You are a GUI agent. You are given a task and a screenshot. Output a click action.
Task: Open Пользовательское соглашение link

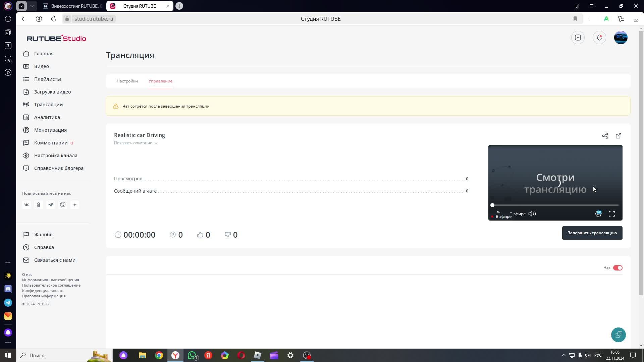click(51, 285)
